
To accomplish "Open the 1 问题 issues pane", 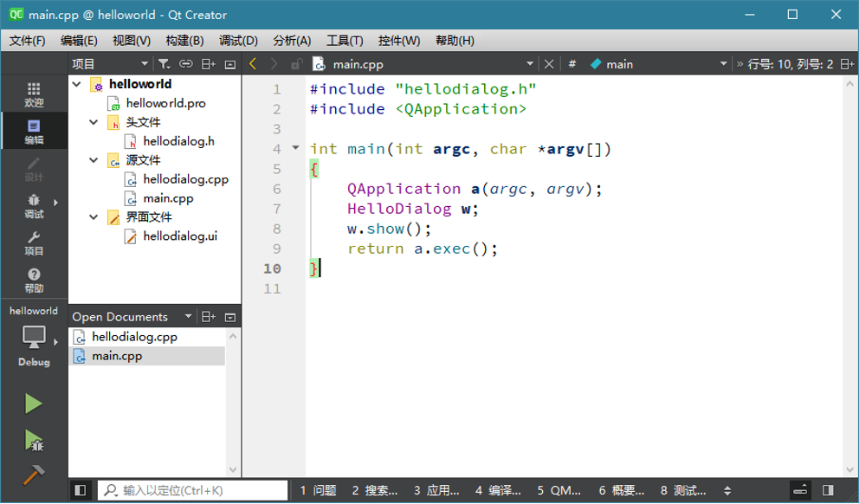I will point(318,490).
